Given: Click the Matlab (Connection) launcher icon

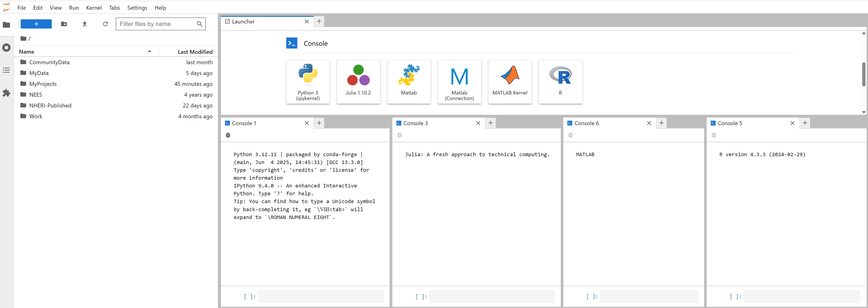Looking at the screenshot, I should click(x=459, y=82).
